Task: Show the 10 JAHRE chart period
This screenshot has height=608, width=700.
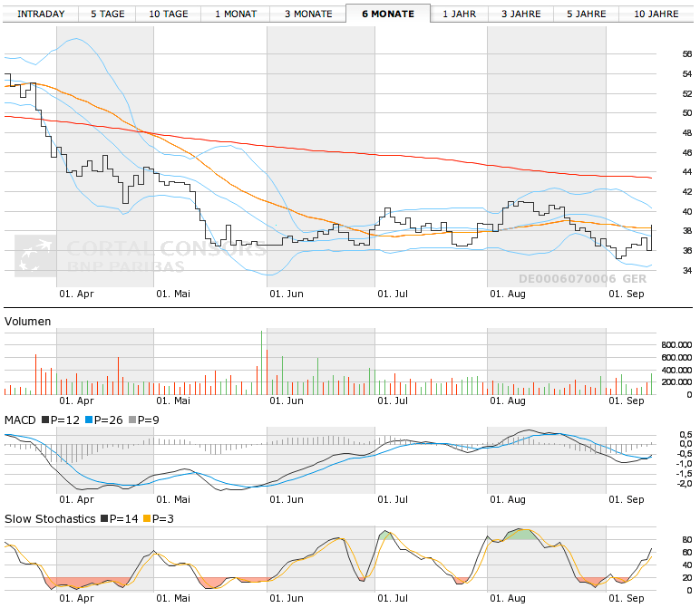Action: point(656,14)
